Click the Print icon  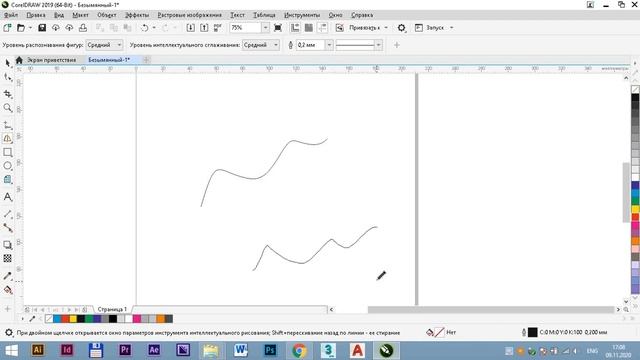click(83, 28)
